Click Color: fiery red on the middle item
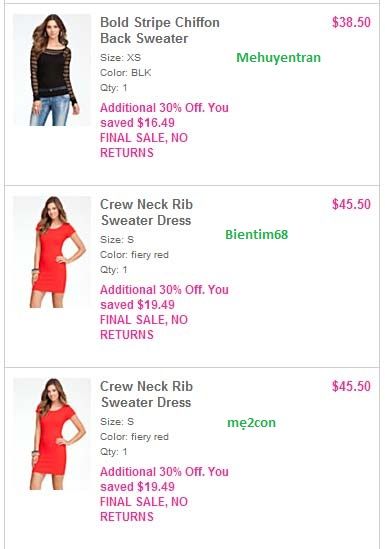 [134, 255]
